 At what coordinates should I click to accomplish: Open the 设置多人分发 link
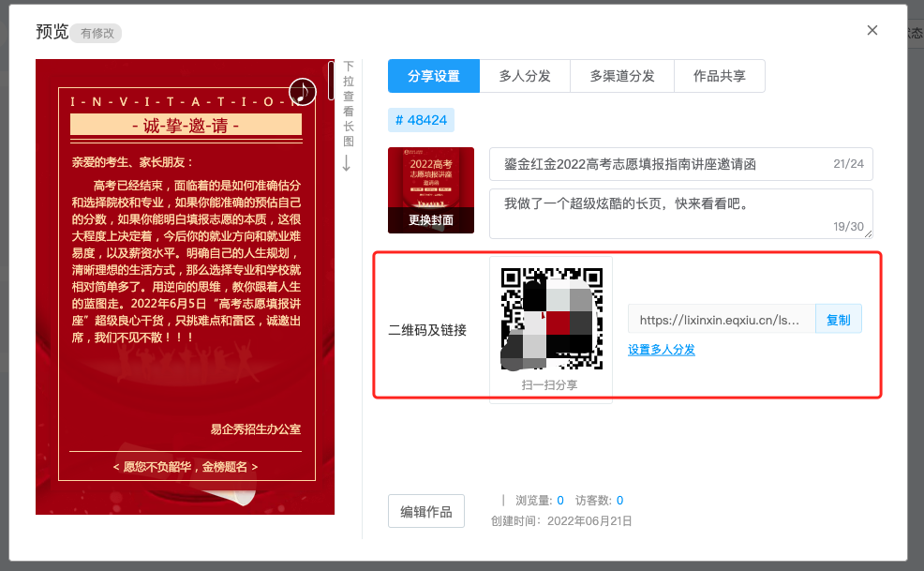tap(662, 350)
